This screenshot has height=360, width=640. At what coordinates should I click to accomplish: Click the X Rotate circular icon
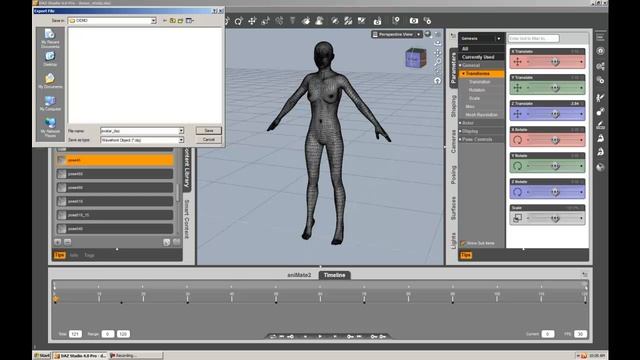(518, 140)
